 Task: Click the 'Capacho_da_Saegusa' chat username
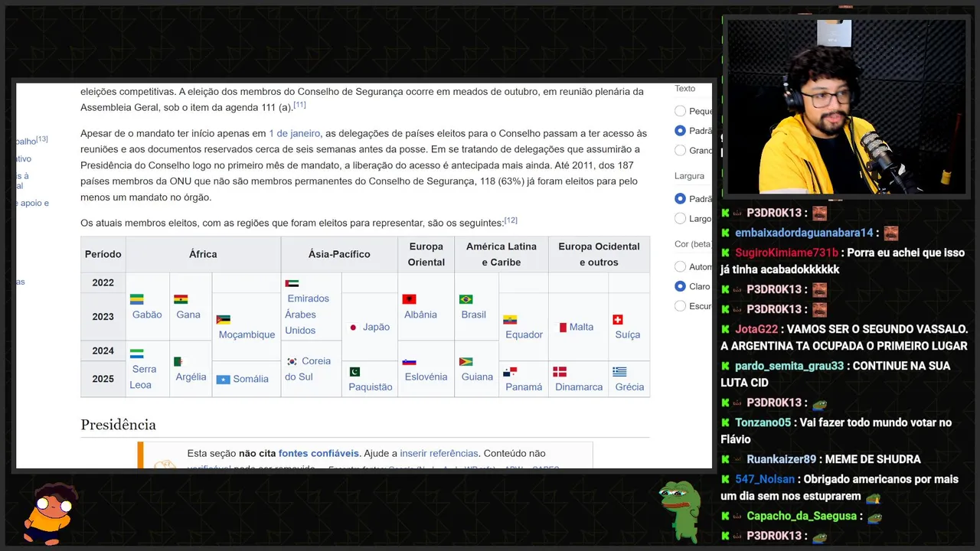pos(802,516)
